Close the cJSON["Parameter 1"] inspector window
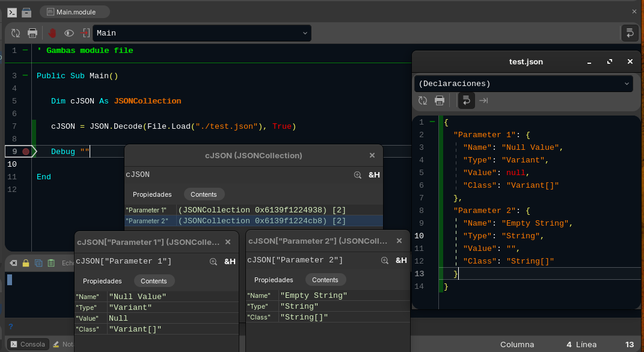This screenshot has height=352, width=644. tap(228, 242)
